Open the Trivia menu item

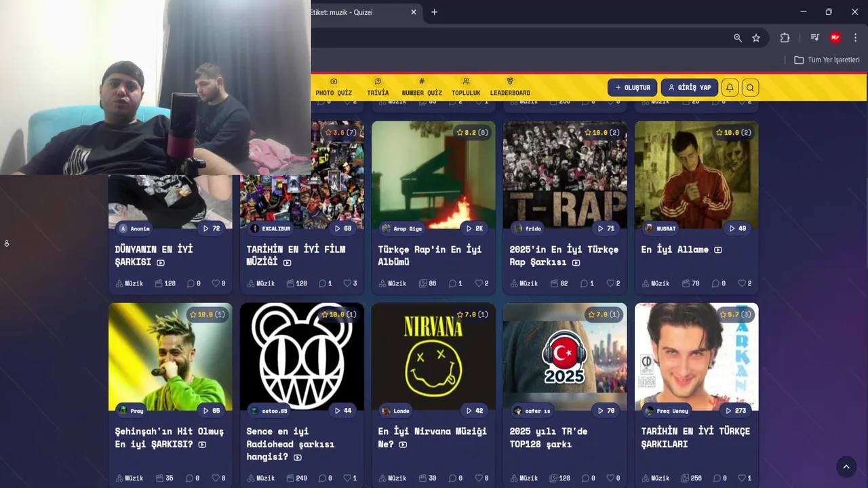click(x=378, y=87)
